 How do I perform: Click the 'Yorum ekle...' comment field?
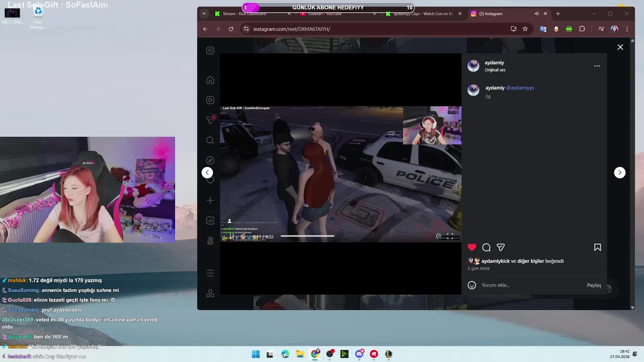click(531, 285)
